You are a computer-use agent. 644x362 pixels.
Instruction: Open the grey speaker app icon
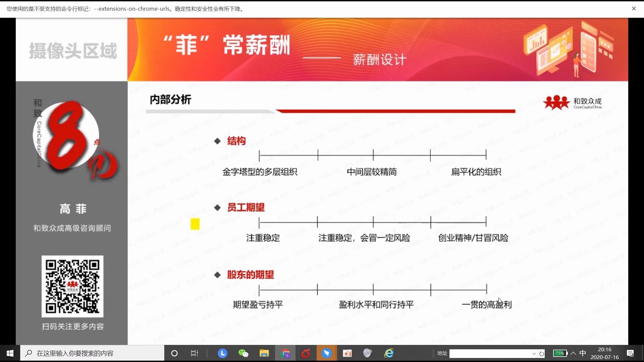tap(368, 353)
